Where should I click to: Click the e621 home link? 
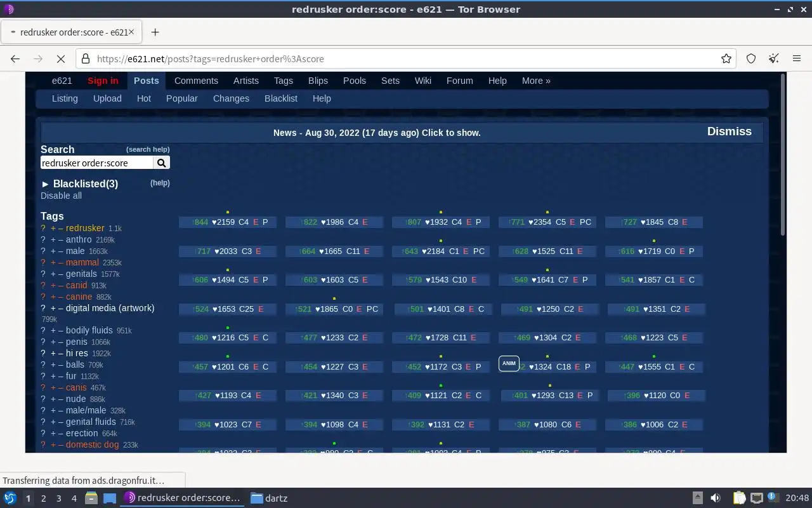coord(62,81)
